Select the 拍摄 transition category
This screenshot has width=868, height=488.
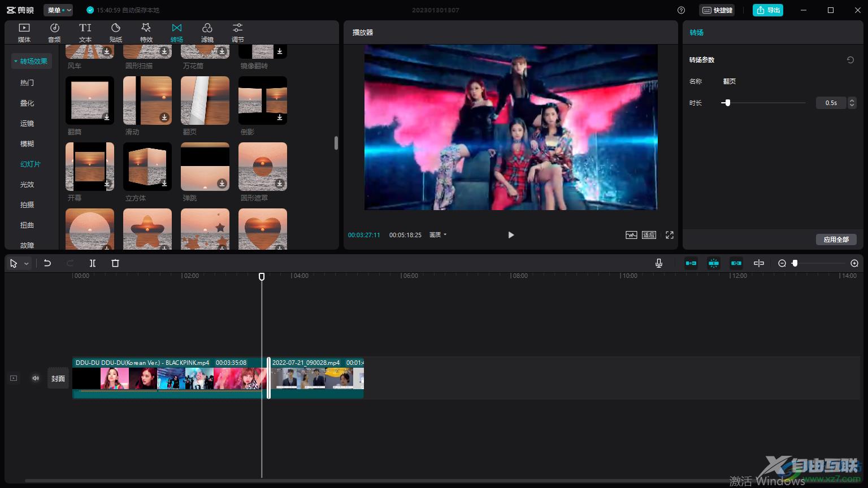coord(27,204)
